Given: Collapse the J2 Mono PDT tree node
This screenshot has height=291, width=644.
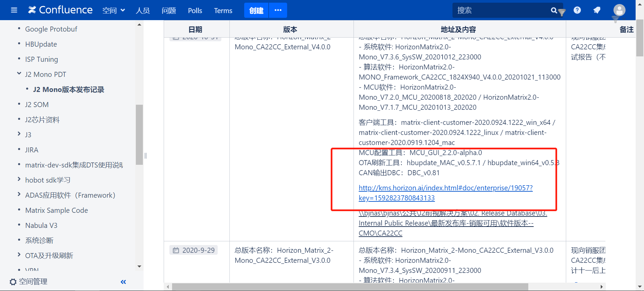Looking at the screenshot, I should (x=19, y=74).
